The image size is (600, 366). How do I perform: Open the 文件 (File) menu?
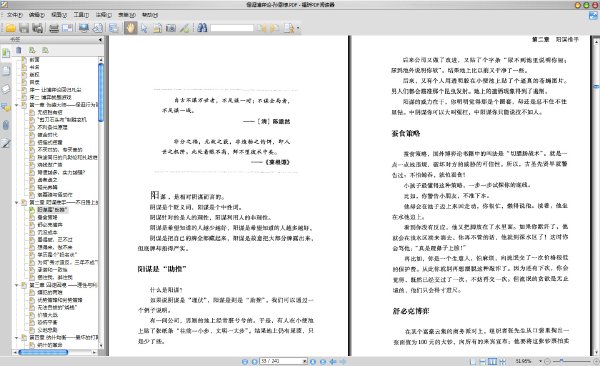coord(15,15)
